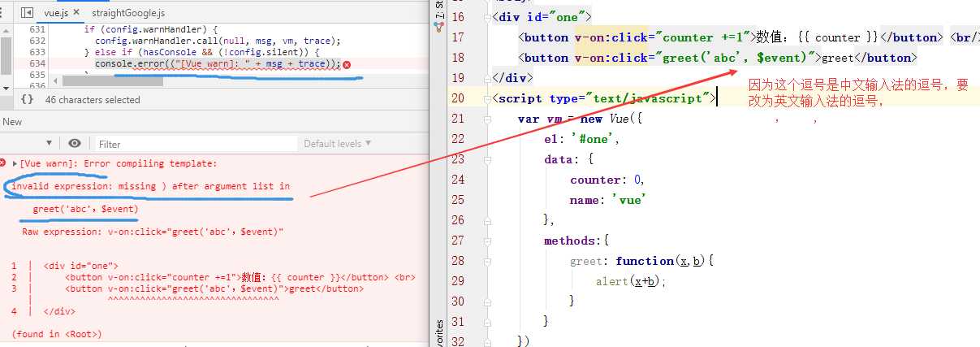The height and width of the screenshot is (347, 980).
Task: Close the vue.js tab
Action: click(77, 14)
